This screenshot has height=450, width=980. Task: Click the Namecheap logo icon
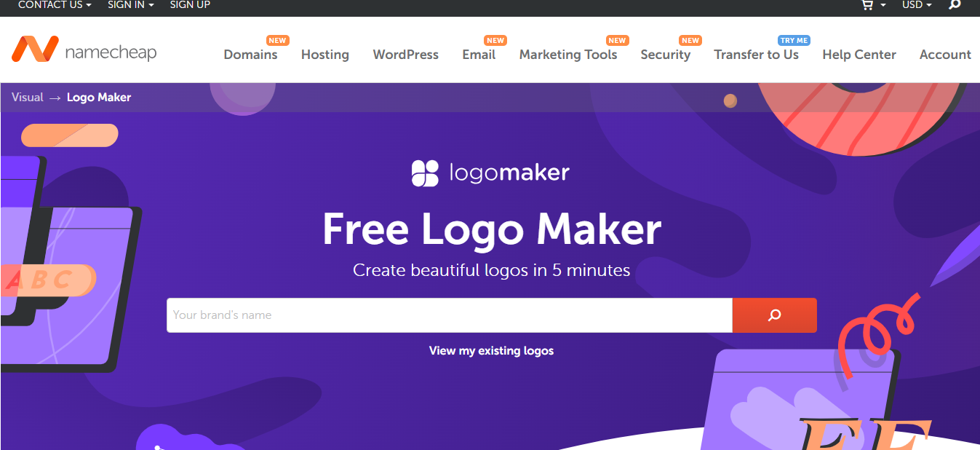click(x=34, y=49)
